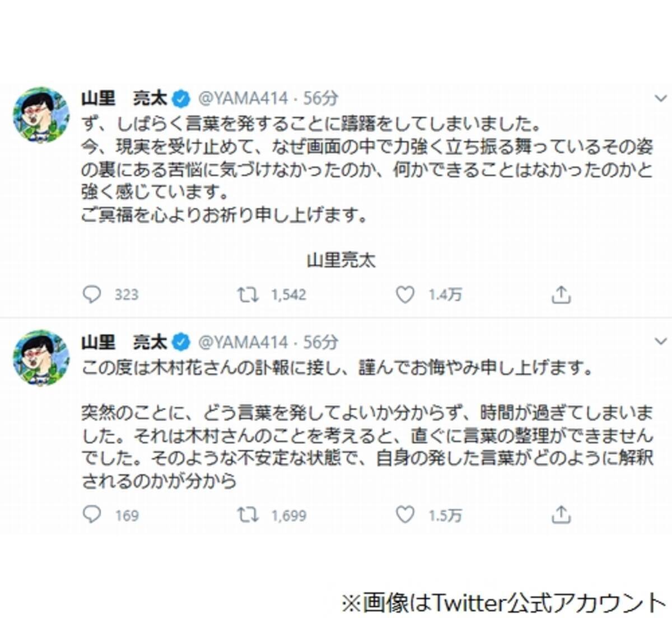Click the 56分 timestamp on second tweet
The height and width of the screenshot is (618, 672).
[x=321, y=341]
